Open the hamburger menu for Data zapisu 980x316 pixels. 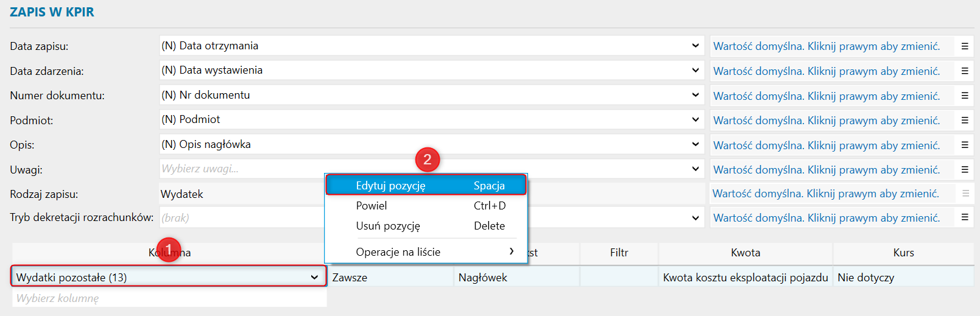pos(965,46)
